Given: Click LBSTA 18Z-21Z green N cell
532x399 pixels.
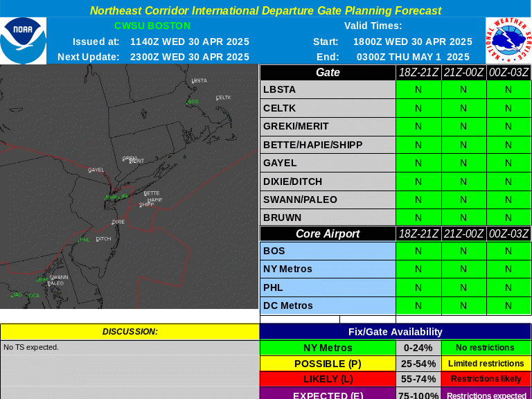Looking at the screenshot, I should click(418, 89).
